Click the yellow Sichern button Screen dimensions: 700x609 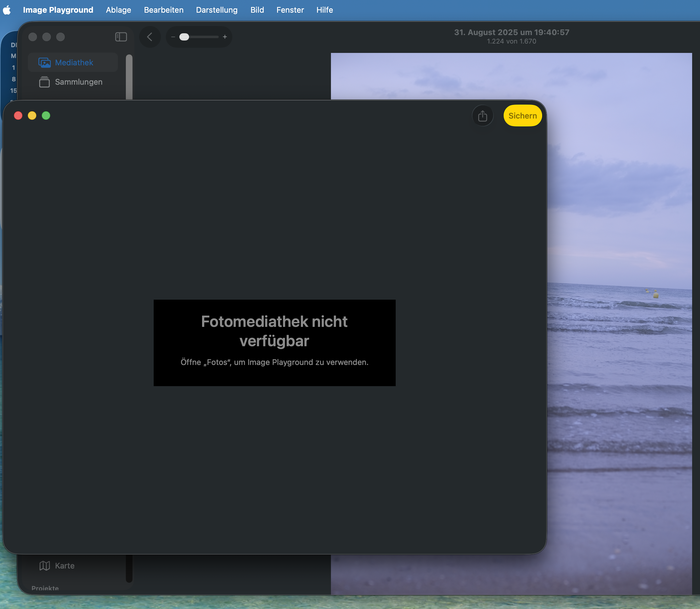[522, 116]
